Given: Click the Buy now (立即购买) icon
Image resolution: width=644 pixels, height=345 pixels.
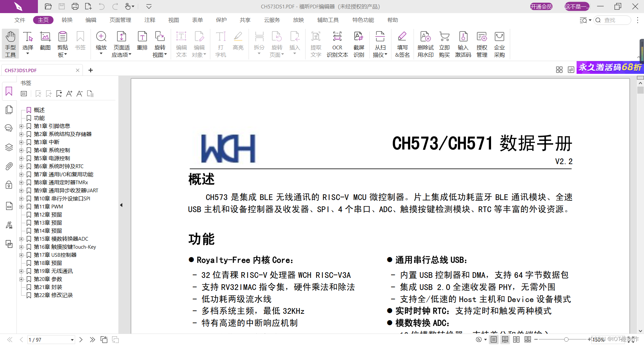Looking at the screenshot, I should (x=444, y=44).
